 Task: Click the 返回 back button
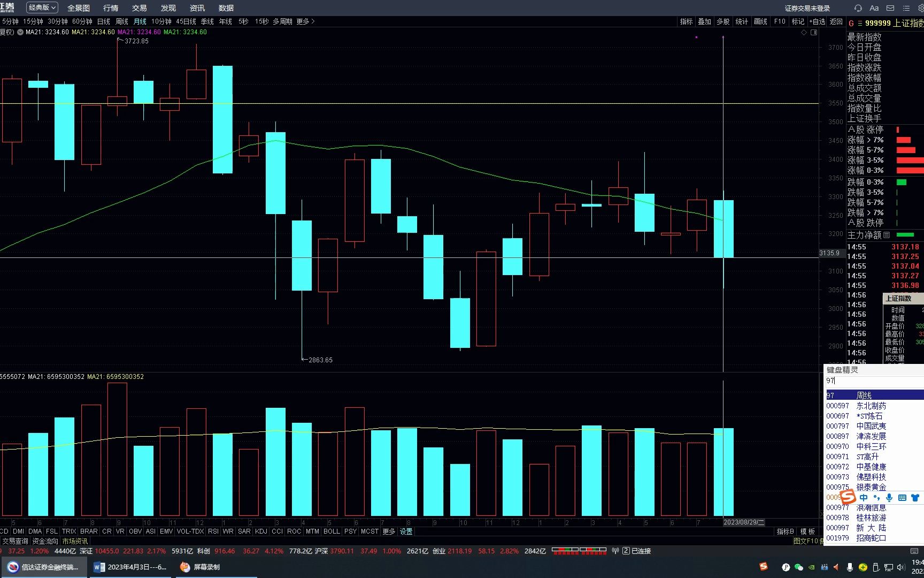coord(836,21)
